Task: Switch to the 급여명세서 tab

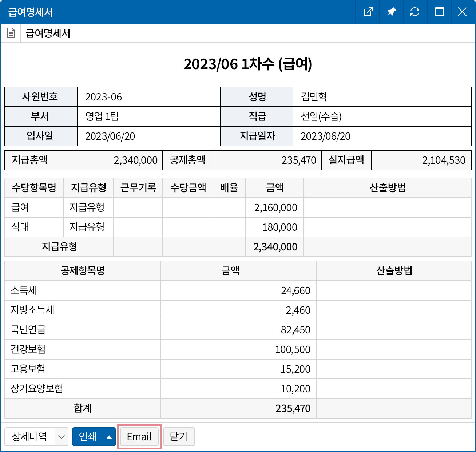Action: pyautogui.click(x=48, y=33)
